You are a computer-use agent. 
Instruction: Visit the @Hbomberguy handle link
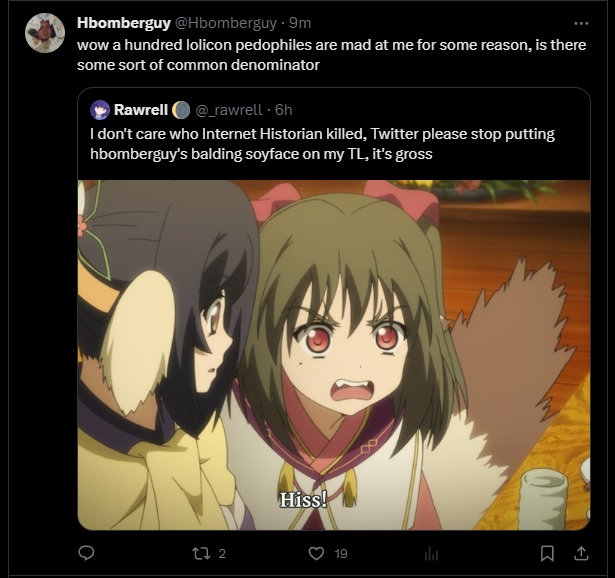tap(226, 23)
